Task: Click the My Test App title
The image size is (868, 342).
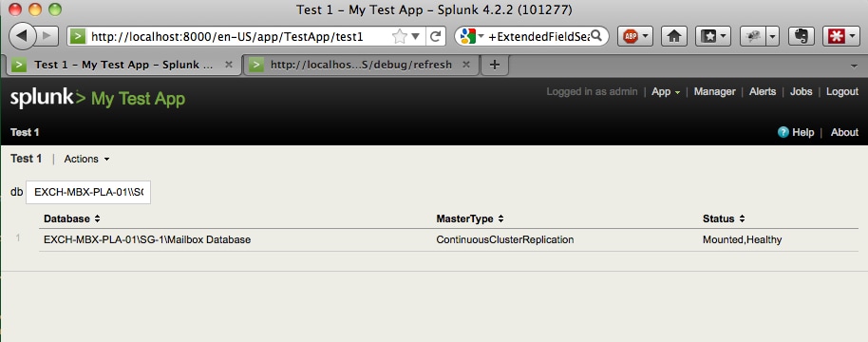Action: [x=138, y=99]
